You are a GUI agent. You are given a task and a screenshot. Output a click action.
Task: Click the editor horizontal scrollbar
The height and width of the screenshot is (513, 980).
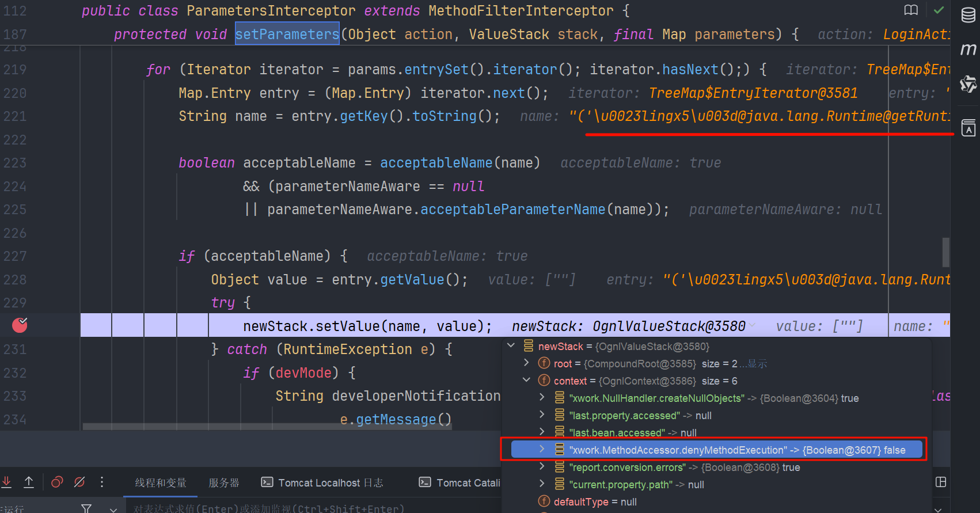point(267,427)
